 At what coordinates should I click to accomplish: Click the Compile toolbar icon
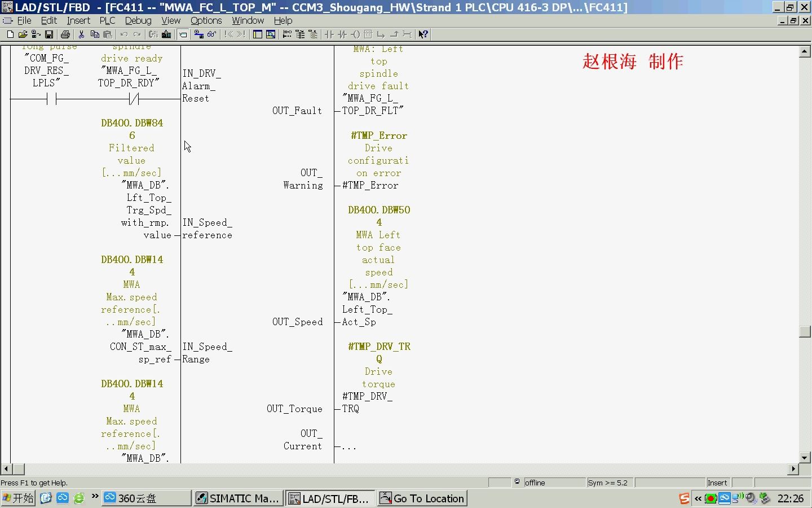[153, 34]
